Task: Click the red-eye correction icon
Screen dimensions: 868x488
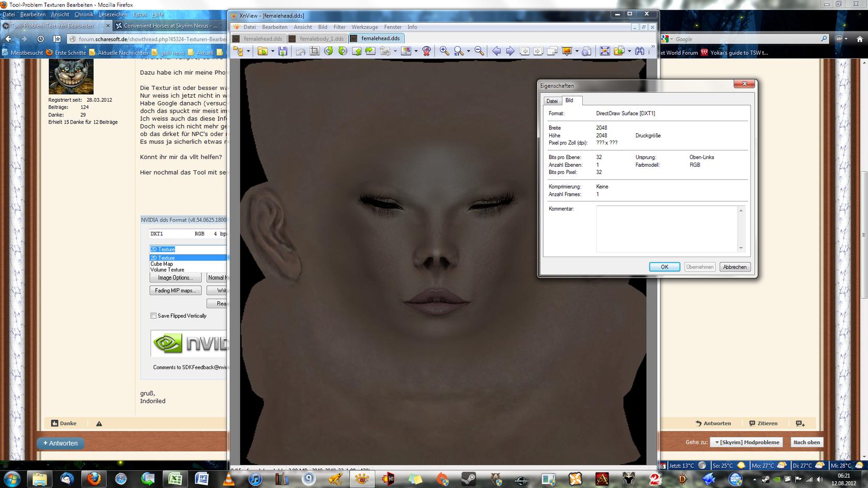Action: coord(426,51)
